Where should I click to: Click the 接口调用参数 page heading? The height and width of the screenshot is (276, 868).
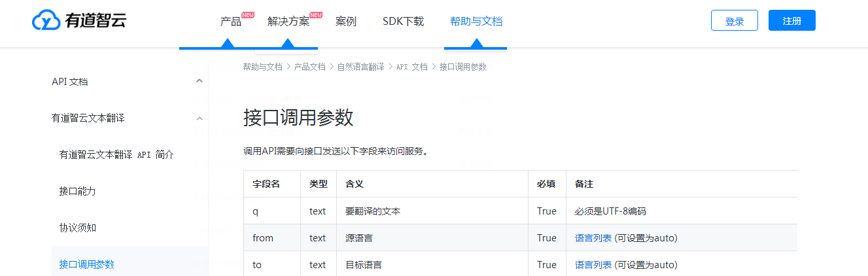coord(298,118)
